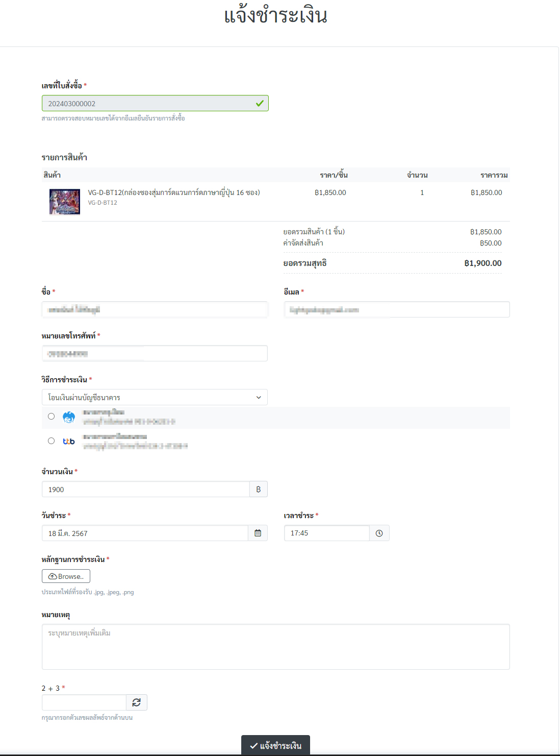Click the payment date field 18 มี.ค. 2567

click(x=145, y=533)
